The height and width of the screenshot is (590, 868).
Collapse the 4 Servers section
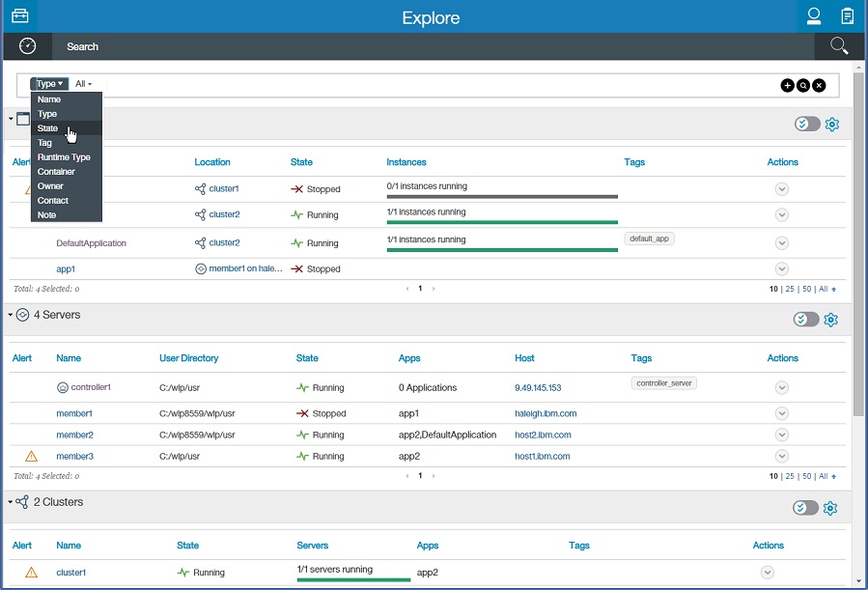coord(11,315)
